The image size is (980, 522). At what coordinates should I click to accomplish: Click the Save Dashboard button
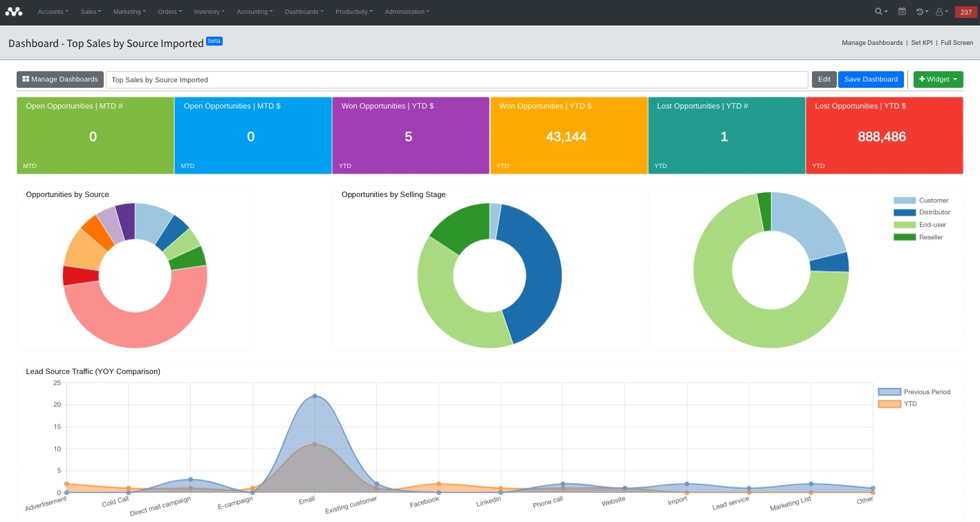pyautogui.click(x=871, y=80)
